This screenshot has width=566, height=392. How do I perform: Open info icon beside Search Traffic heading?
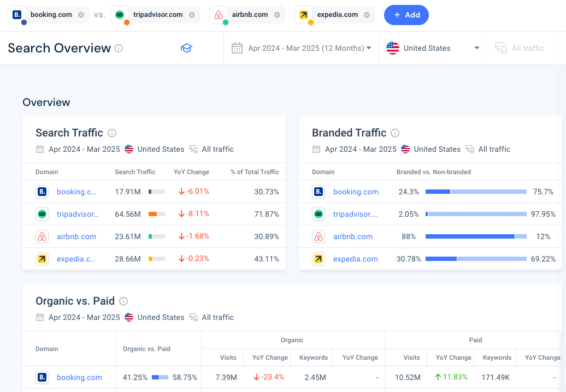click(112, 133)
